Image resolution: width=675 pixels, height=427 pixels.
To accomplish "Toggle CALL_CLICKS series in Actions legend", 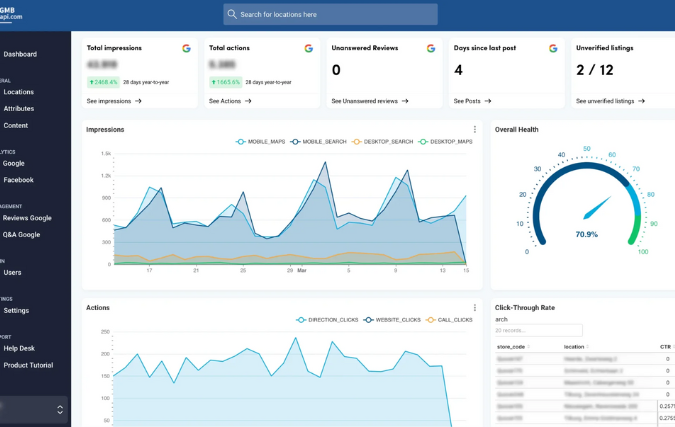I will click(449, 320).
